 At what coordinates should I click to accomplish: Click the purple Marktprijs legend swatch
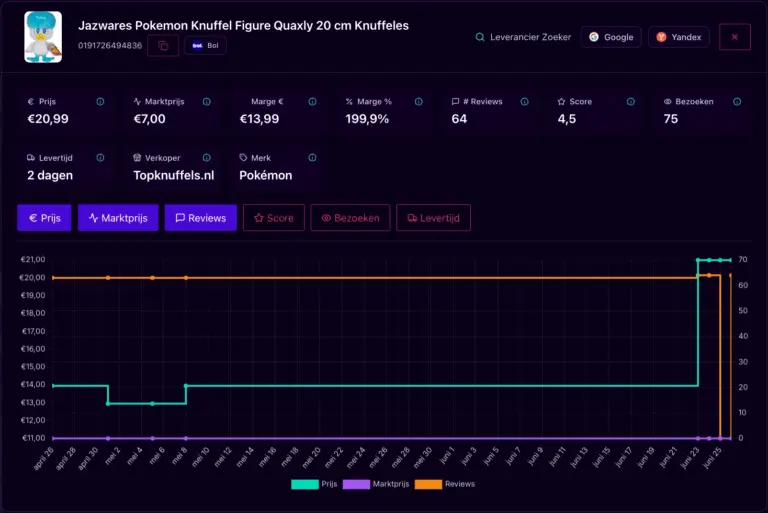coord(356,484)
